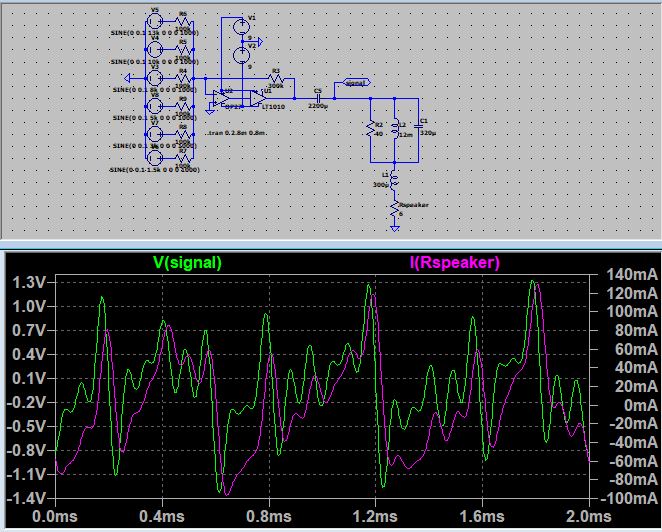Click the 12m value of L2
662x532 pixels.
pos(405,134)
